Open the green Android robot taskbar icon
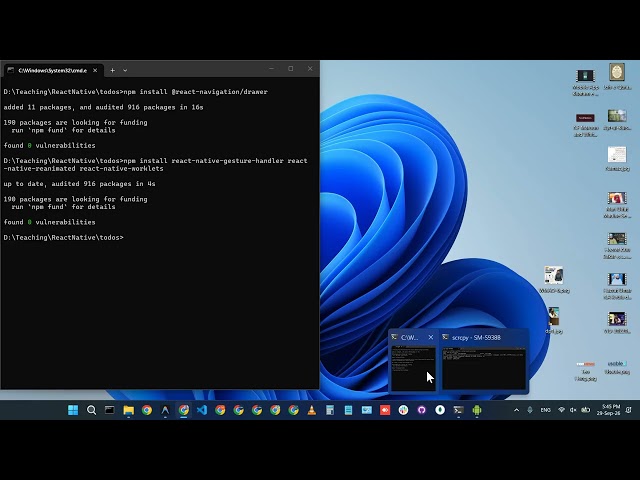640x480 pixels. tap(477, 410)
